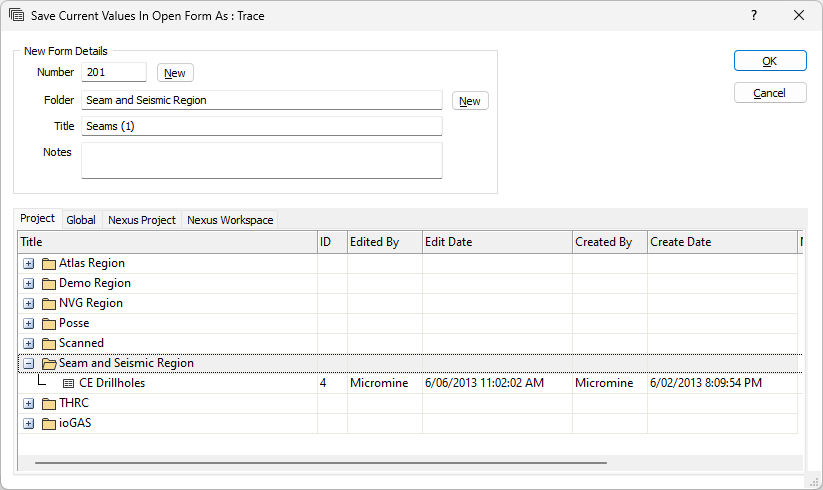Click the CE Drillholes form icon
The image size is (823, 490).
[x=69, y=384]
